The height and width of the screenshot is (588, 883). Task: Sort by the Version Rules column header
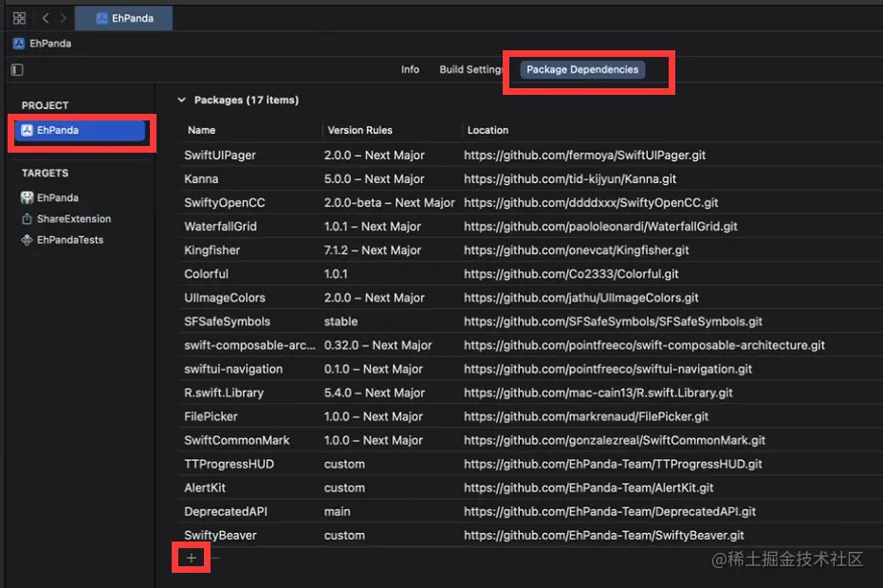359,130
